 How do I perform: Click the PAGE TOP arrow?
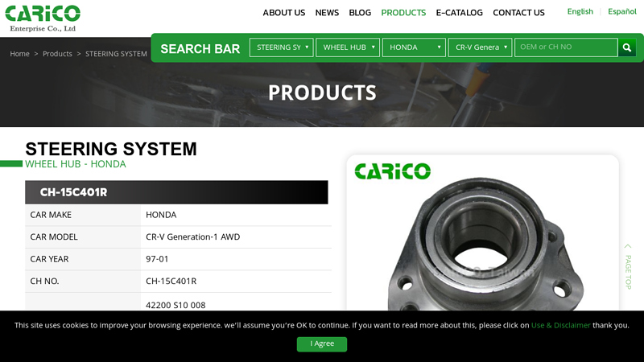point(628,267)
